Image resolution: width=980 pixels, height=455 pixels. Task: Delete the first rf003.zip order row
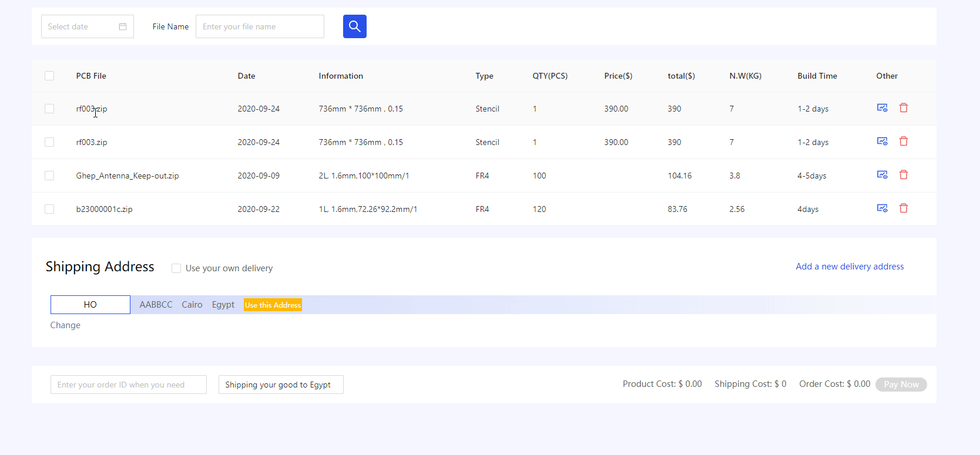pos(904,108)
